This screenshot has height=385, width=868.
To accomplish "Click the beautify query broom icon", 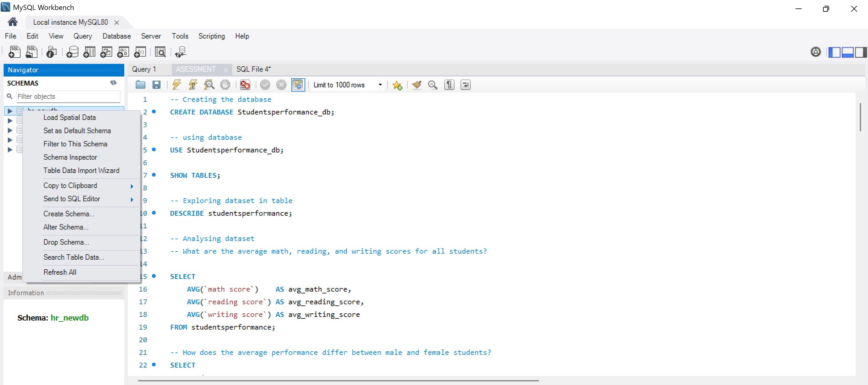I will (x=417, y=85).
